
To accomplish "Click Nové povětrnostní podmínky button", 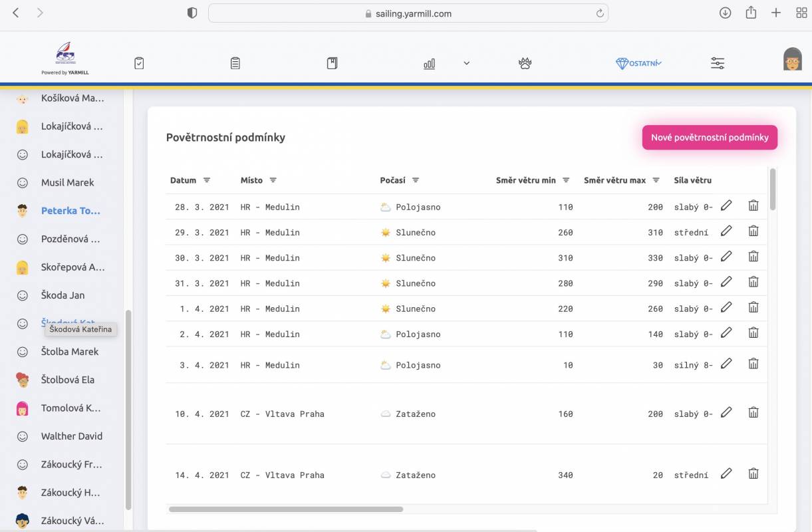I will pos(710,138).
